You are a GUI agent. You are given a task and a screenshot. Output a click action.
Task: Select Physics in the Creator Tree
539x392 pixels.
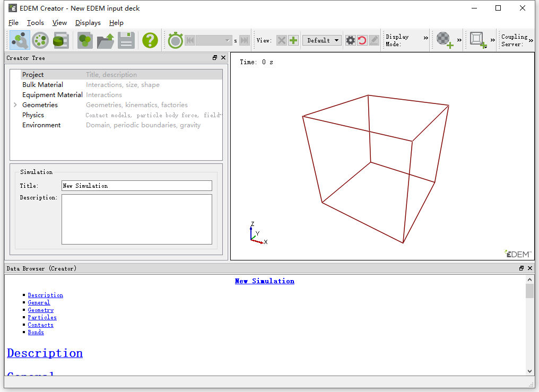(x=33, y=115)
